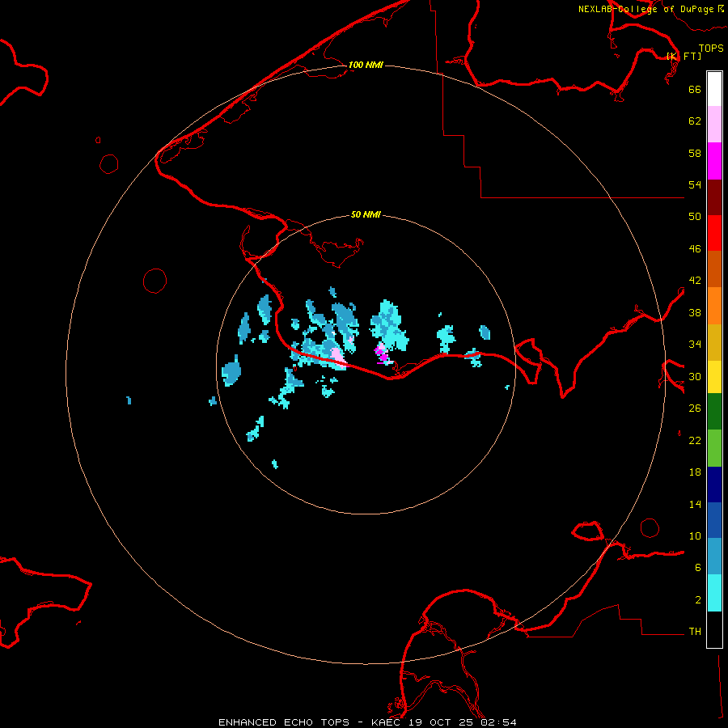
Task: Click the Enhanced Echo Tops KAEC timestamp caption
Action: point(367,722)
